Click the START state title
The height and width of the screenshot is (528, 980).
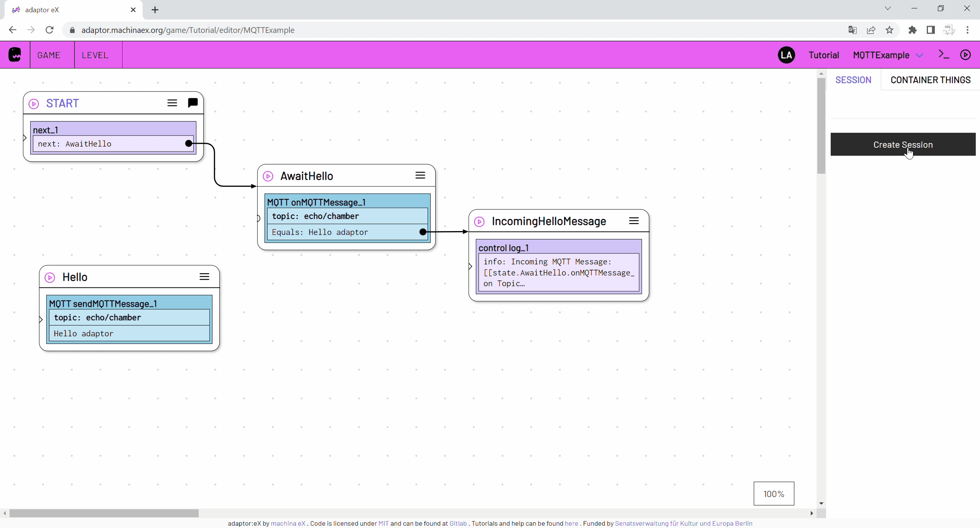point(62,103)
